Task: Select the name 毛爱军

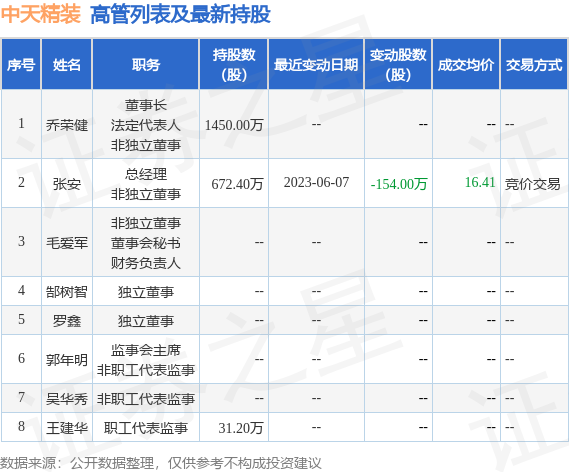Action: [x=67, y=242]
